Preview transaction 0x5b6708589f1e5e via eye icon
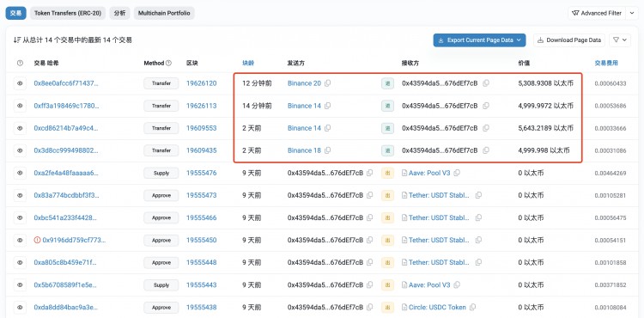The width and height of the screenshot is (644, 318). [20, 284]
